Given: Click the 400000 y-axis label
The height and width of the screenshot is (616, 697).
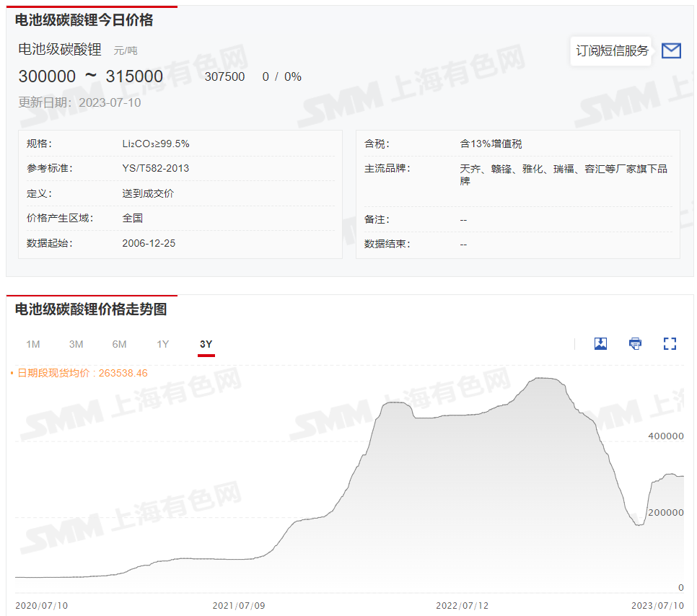Looking at the screenshot, I should pos(666,436).
